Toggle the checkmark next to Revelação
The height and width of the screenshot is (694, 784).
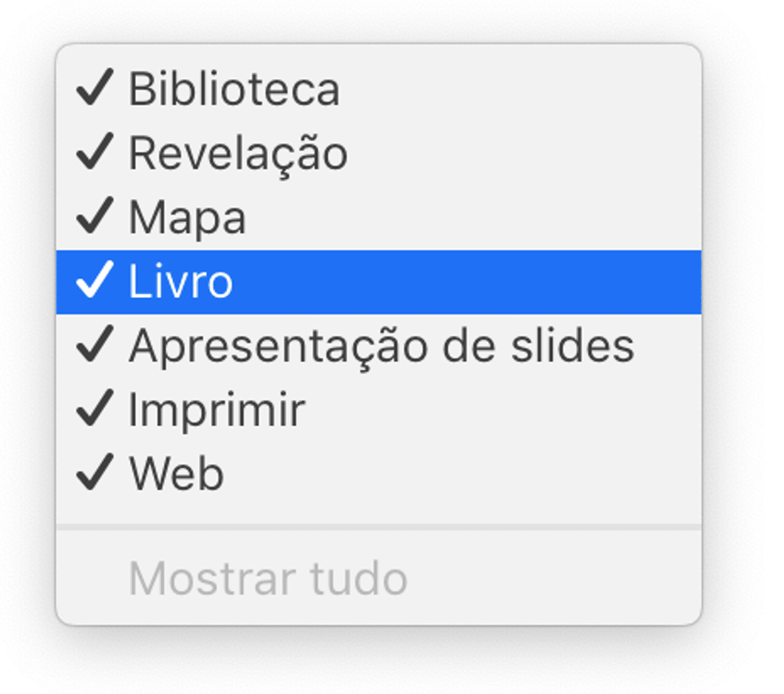[95, 151]
